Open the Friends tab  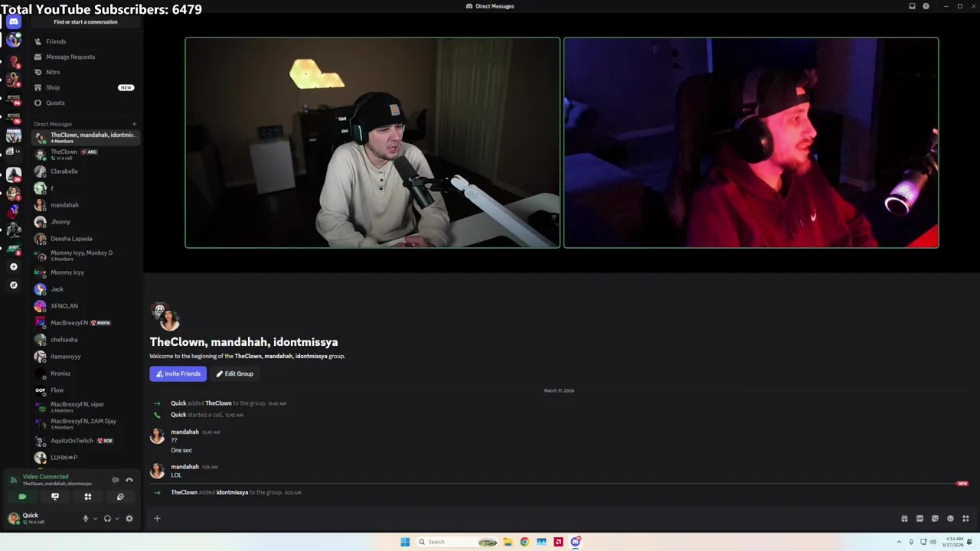pyautogui.click(x=84, y=41)
